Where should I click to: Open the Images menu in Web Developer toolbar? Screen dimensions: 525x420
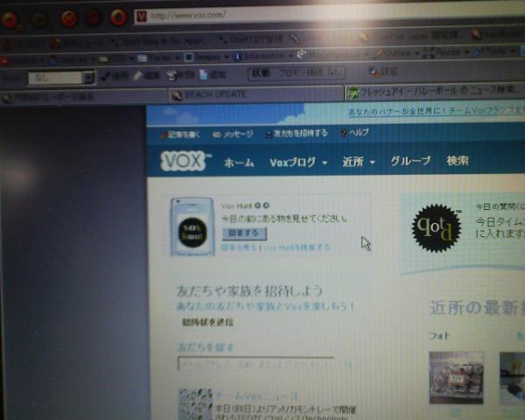point(206,58)
